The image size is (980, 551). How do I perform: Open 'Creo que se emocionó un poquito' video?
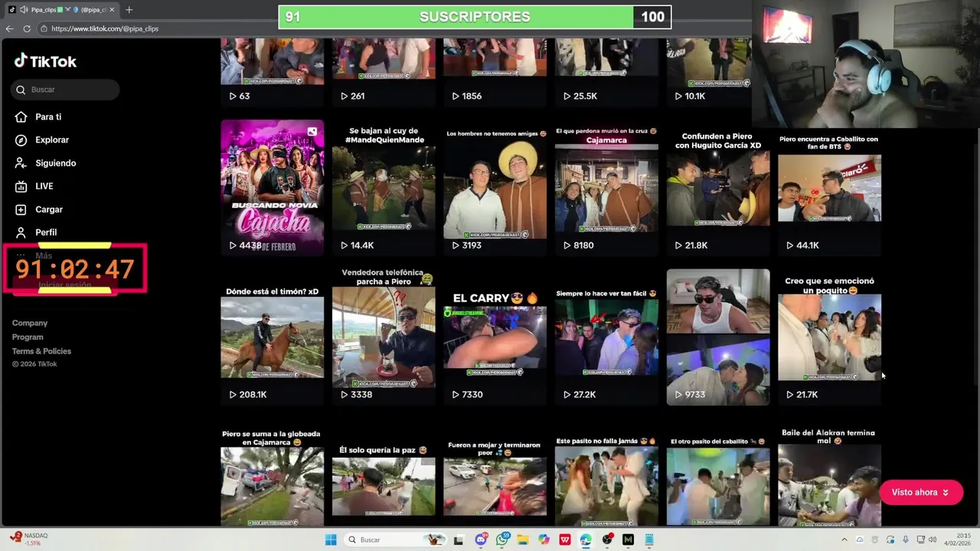(830, 337)
